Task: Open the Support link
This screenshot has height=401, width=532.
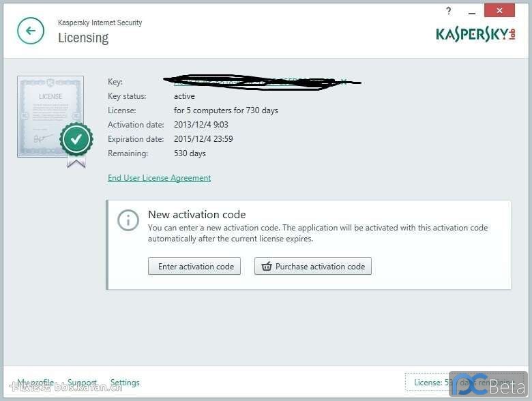Action: coord(82,383)
